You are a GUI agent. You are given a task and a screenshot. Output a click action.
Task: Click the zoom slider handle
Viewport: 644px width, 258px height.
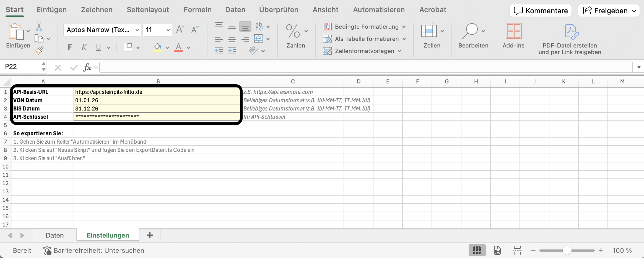point(567,251)
